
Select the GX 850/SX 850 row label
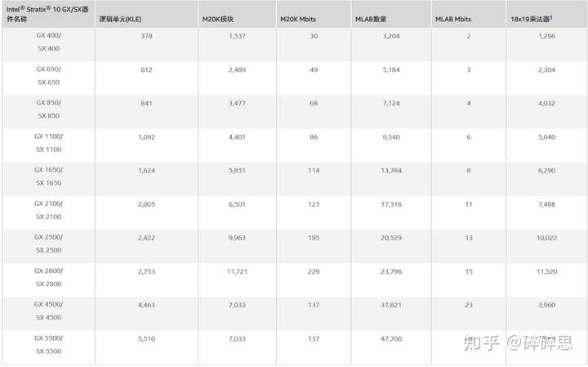(49, 109)
